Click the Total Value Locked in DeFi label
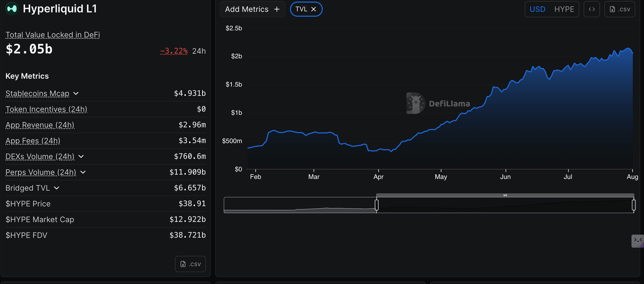This screenshot has height=284, width=644. 52,35
